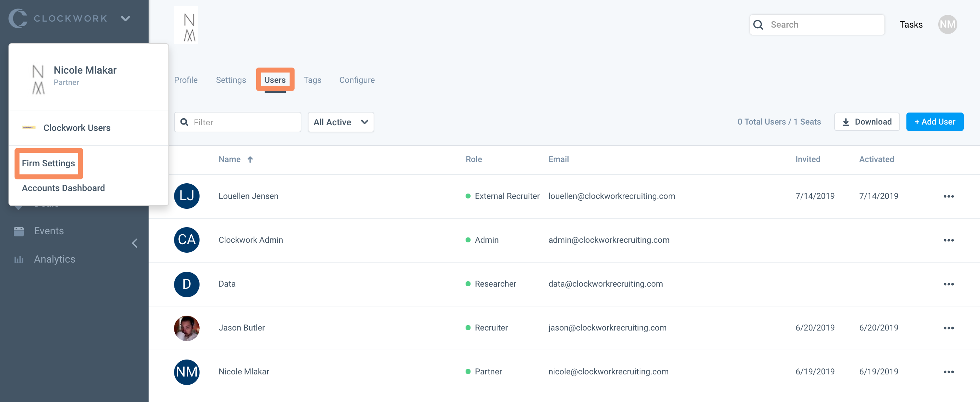
Task: Click the Events calendar icon in sidebar
Action: point(19,231)
